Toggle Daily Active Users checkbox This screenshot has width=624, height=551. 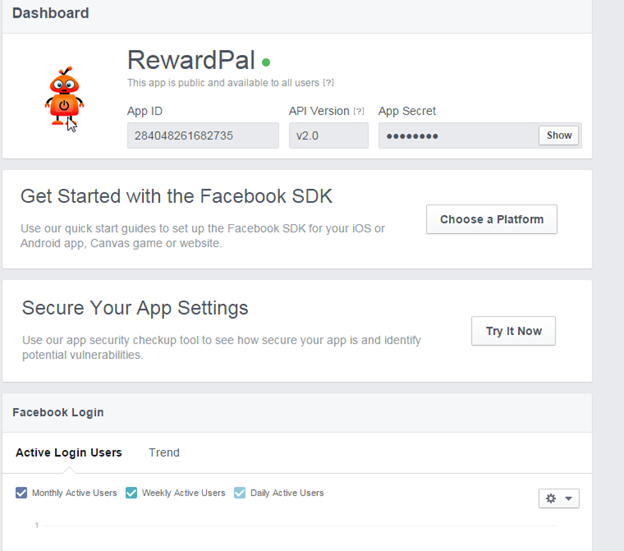coord(240,493)
